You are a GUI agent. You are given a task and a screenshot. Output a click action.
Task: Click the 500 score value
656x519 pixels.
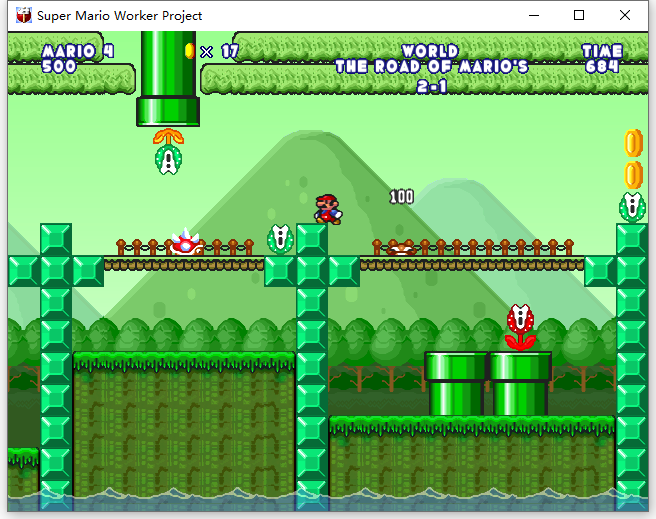(59, 66)
